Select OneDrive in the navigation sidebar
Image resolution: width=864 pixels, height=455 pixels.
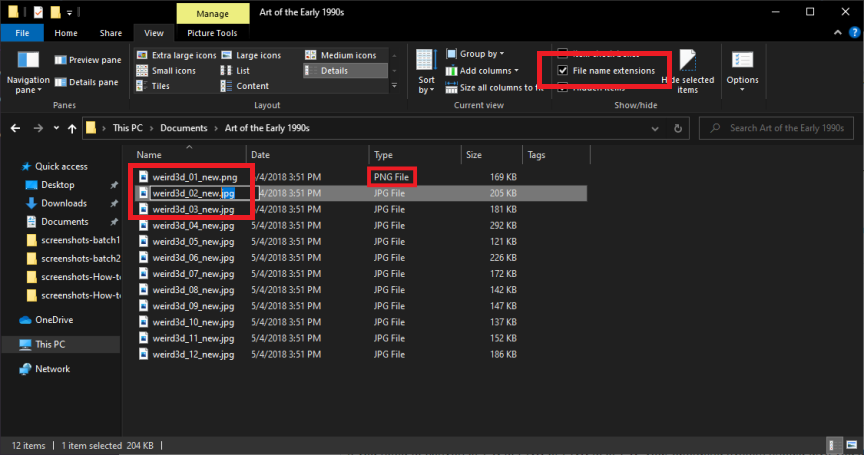pyautogui.click(x=55, y=320)
